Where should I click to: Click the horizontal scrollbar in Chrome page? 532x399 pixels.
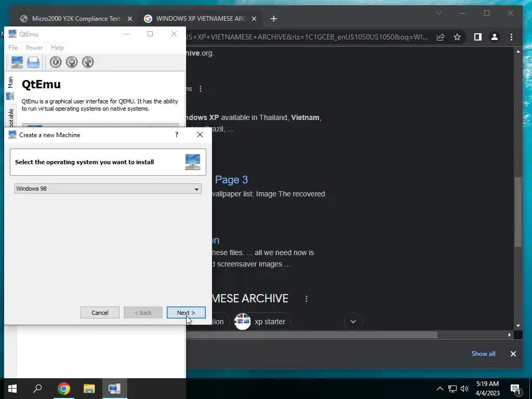312,335
